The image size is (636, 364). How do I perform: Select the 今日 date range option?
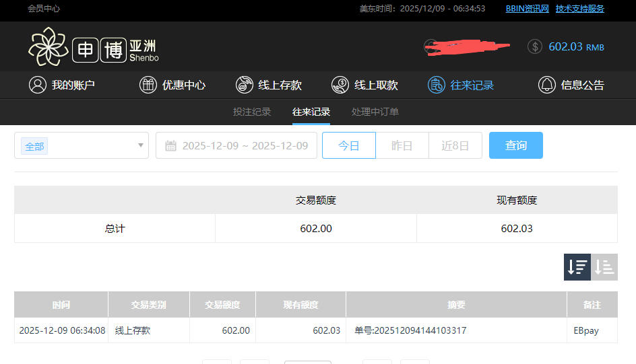pyautogui.click(x=349, y=145)
